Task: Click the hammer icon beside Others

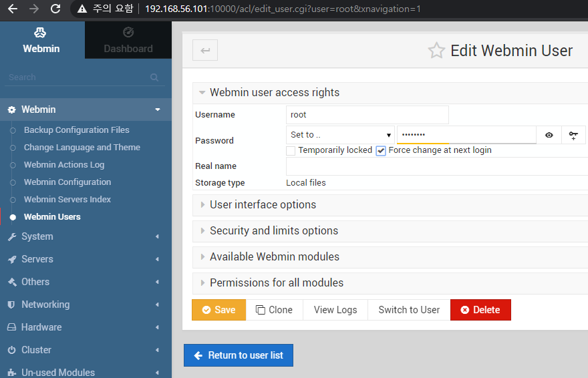Action: click(x=12, y=282)
